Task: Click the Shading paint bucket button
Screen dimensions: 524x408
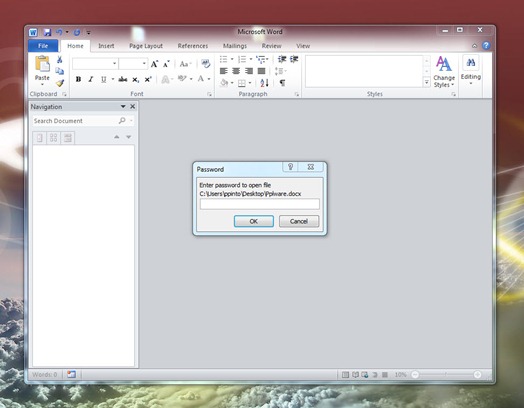Action: click(x=224, y=83)
